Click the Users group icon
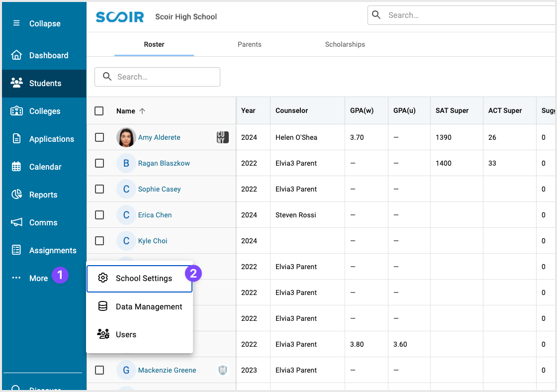 click(x=103, y=334)
